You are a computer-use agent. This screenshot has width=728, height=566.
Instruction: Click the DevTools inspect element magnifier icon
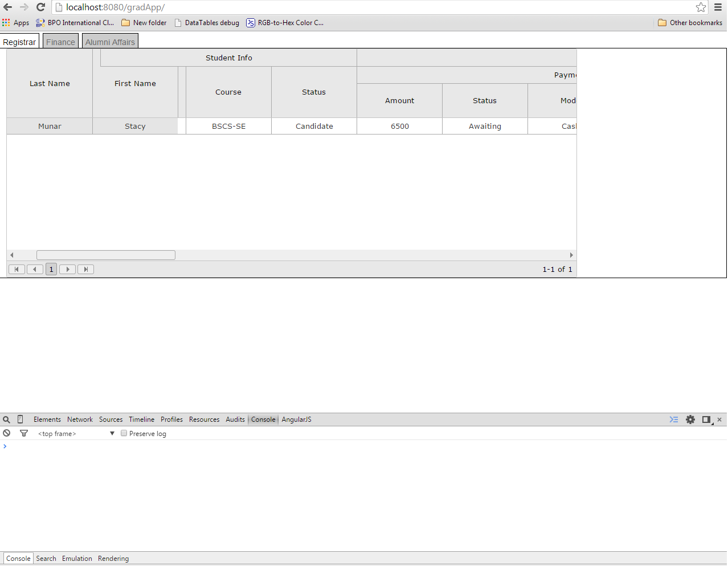(x=7, y=420)
